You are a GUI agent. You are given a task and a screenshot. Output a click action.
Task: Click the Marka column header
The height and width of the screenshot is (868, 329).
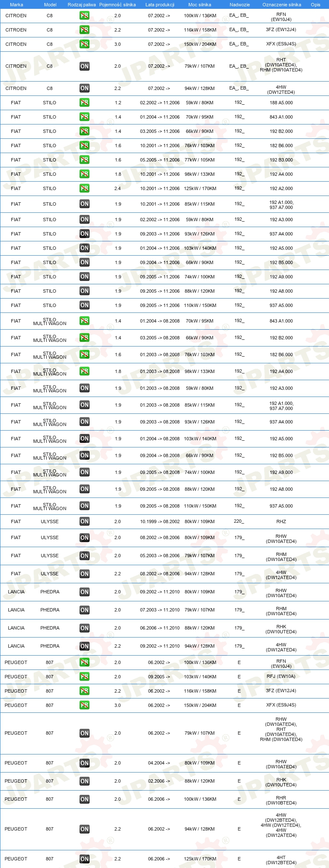(x=16, y=5)
